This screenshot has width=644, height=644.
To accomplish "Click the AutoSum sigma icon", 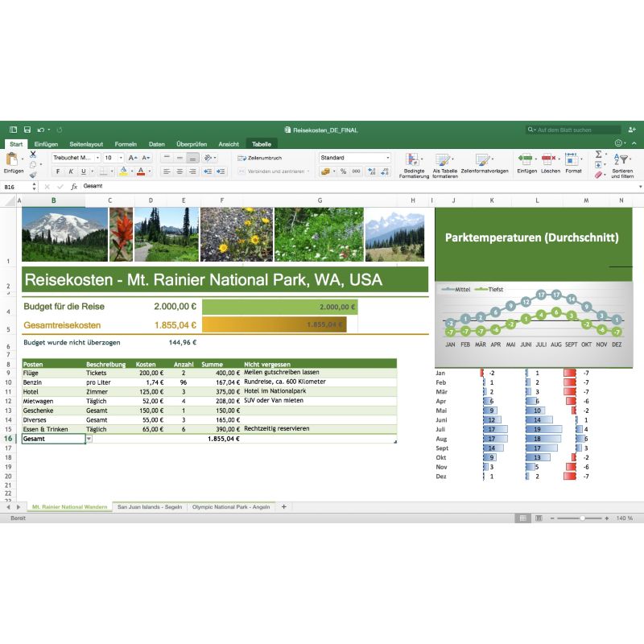I will (598, 154).
